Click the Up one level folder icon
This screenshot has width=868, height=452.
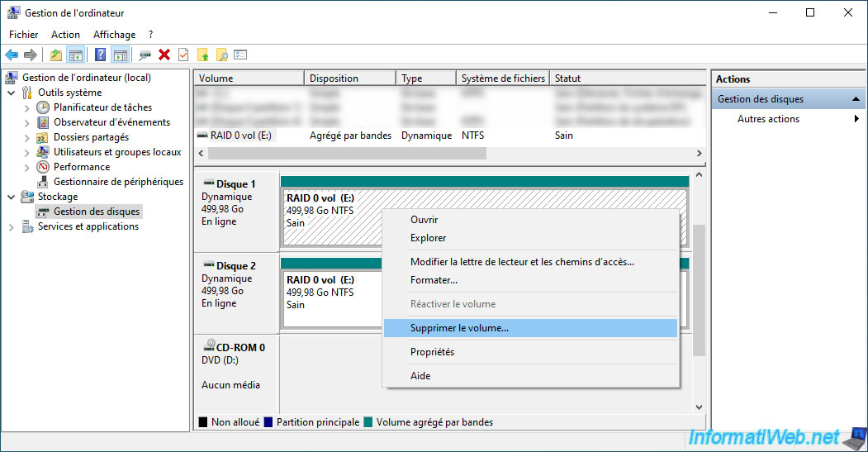click(56, 55)
